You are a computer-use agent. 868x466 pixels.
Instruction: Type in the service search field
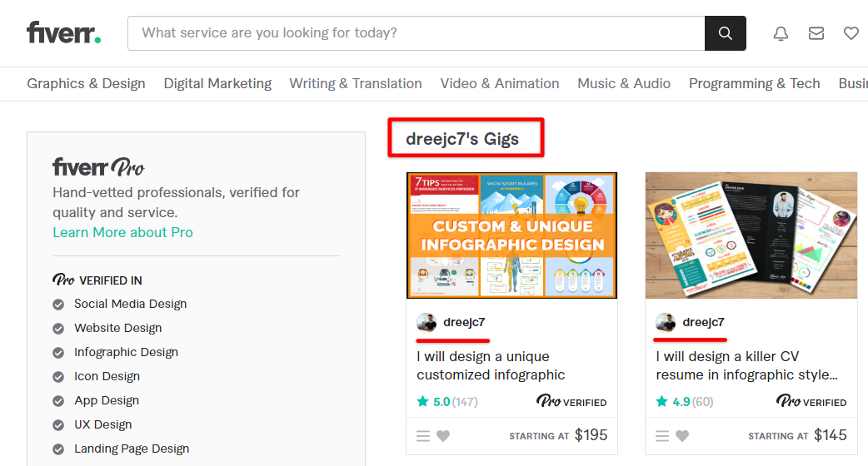417,33
